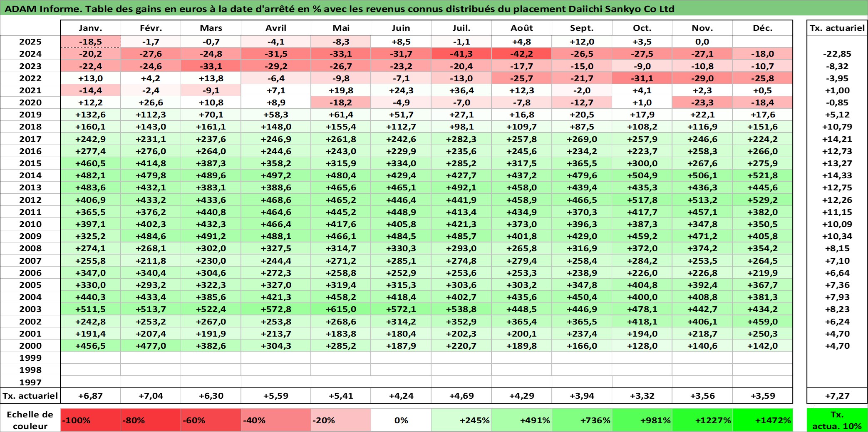Click the +132,6 cell for Janv. 2019
Viewport: 868px width, 432px height.
coord(91,115)
